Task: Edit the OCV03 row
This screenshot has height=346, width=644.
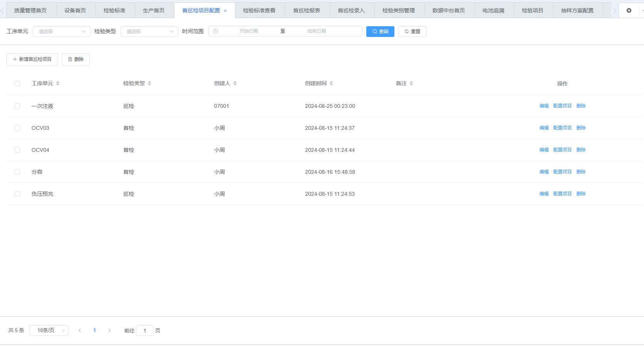Action: tap(544, 128)
